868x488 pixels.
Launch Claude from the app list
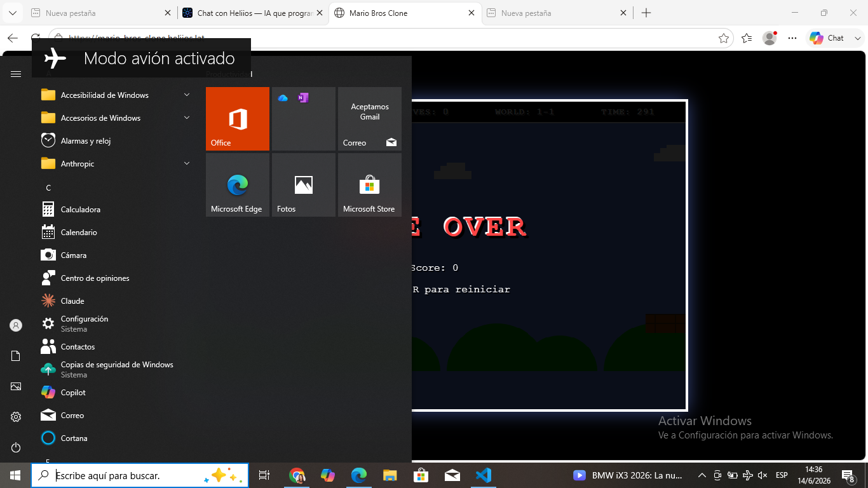coord(116,301)
